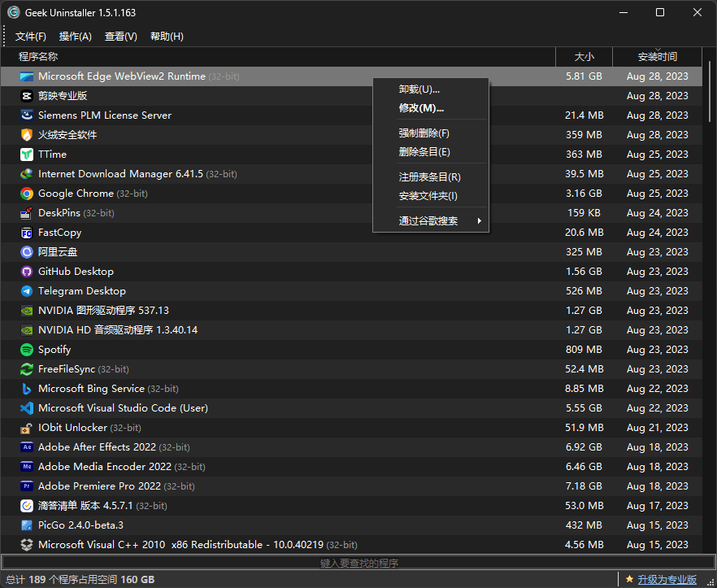Open 安装文件夹(I) from the context menu
The height and width of the screenshot is (588, 717).
431,196
